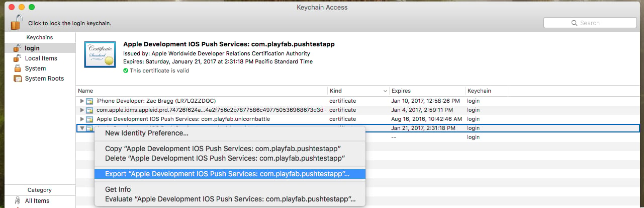Viewport: 644px width, 208px height.
Task: Expand the com.apple.idms.appleid.prd certificate row
Action: [82, 110]
